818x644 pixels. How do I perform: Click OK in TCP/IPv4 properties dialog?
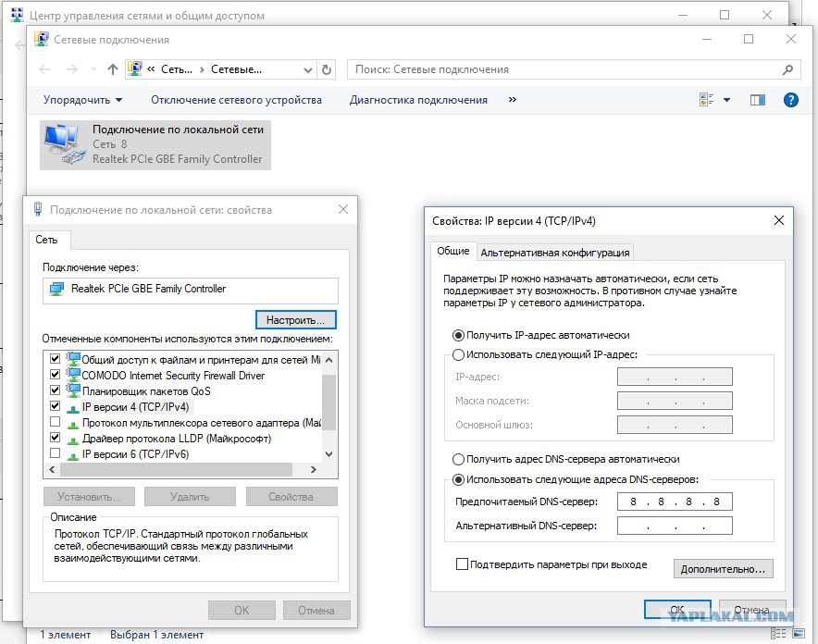point(677,610)
